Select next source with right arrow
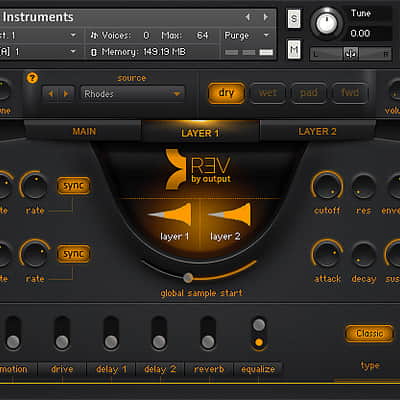400x400 pixels. [x=66, y=94]
